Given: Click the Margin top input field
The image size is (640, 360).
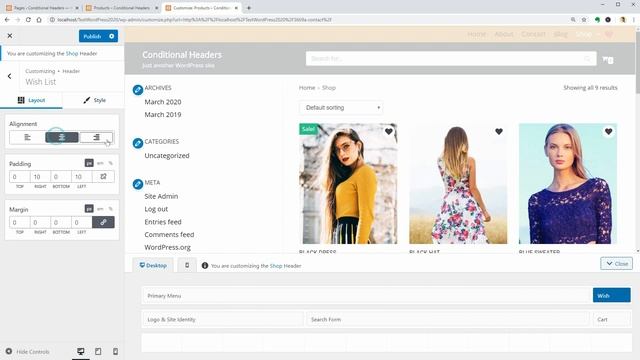Looking at the screenshot, I should click(20, 222).
